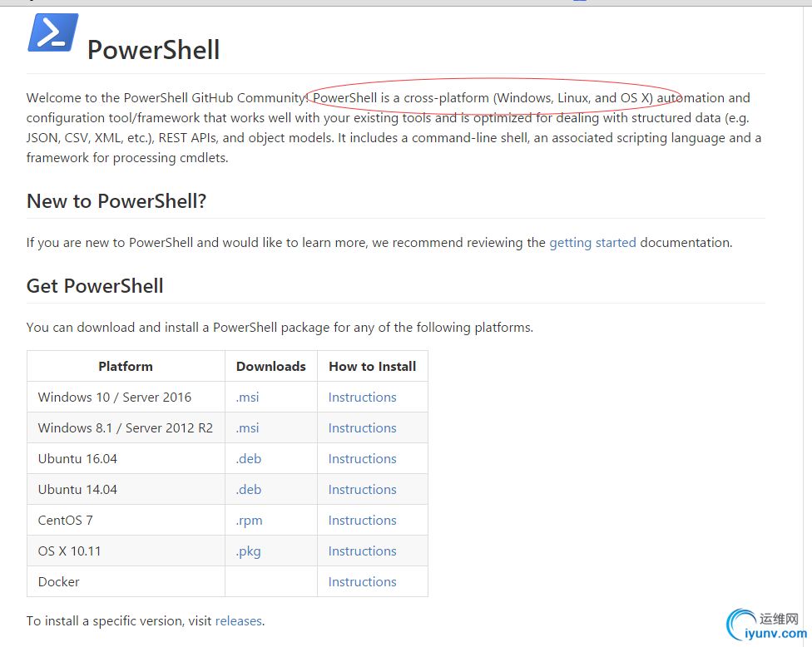812x647 pixels.
Task: Open Instructions for Windows 10 / Server 2016
Action: click(x=363, y=397)
